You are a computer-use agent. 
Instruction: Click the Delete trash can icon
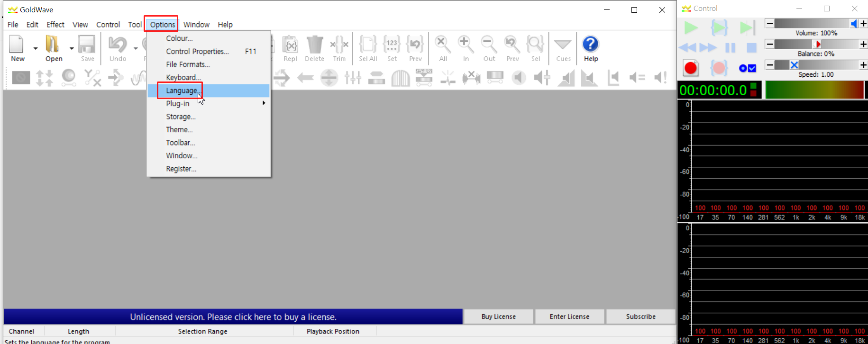tap(314, 45)
